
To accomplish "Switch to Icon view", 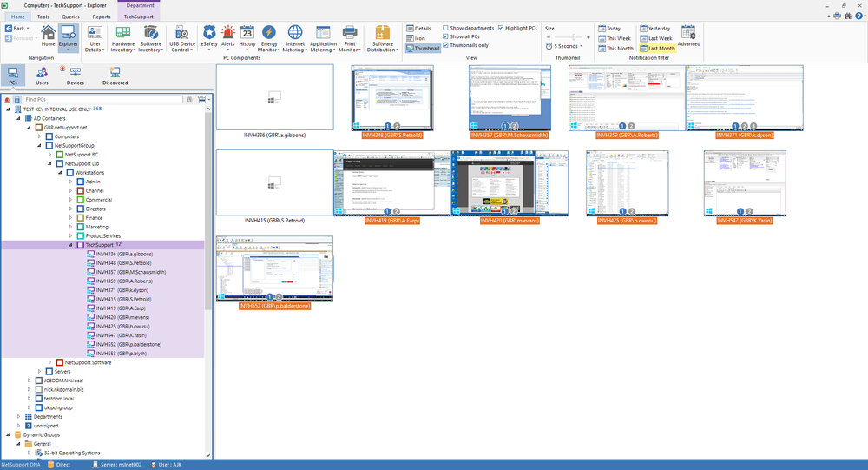I will pos(416,38).
